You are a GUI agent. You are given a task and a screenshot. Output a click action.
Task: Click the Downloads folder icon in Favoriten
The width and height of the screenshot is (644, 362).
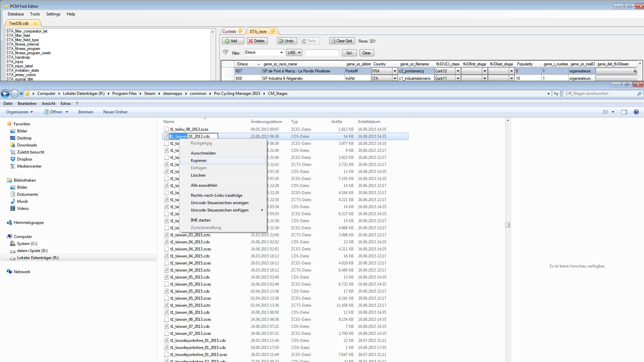click(x=13, y=145)
